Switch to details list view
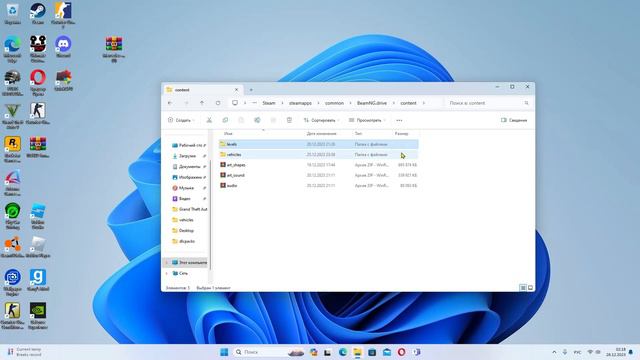This screenshot has width=640, height=360. 523,288
